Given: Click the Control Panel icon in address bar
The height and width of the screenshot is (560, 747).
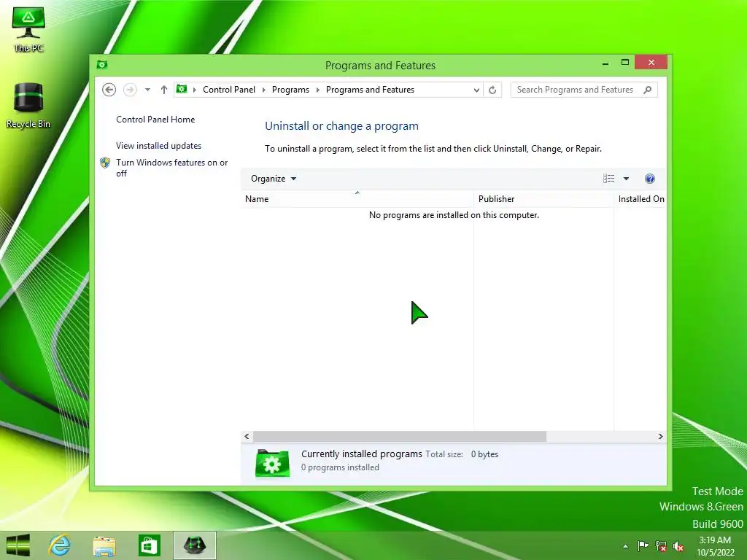Looking at the screenshot, I should click(x=182, y=89).
